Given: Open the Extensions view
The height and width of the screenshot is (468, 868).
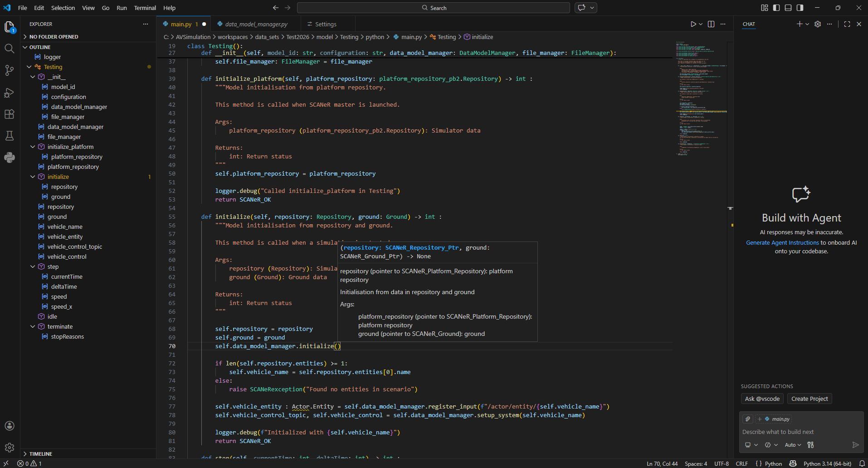Looking at the screenshot, I should [x=9, y=114].
